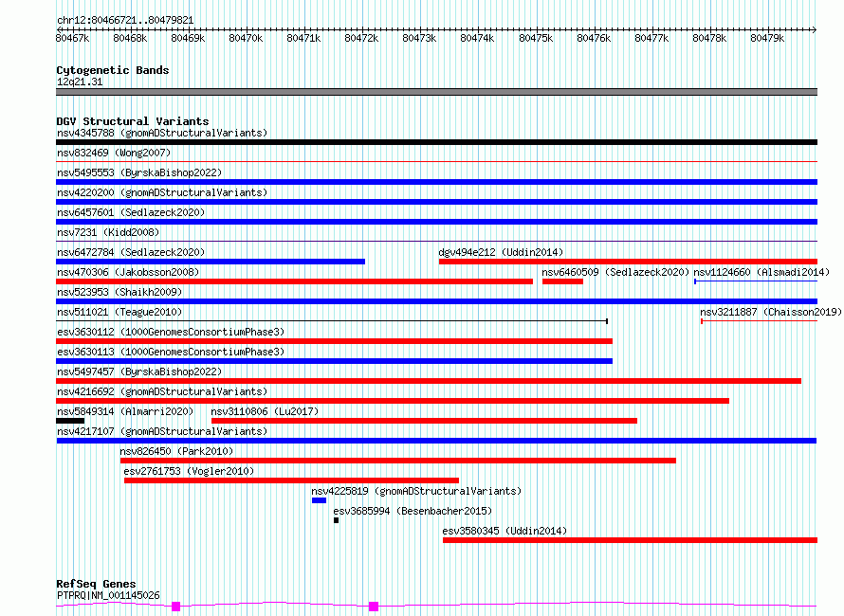Select the blue nsv6472784 variant bar
844x616 pixels.
[211, 262]
